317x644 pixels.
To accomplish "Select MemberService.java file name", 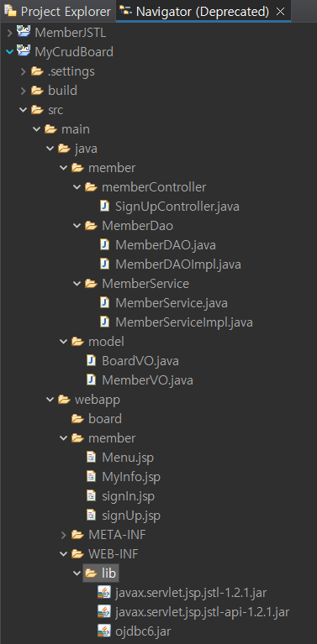I will [x=172, y=303].
